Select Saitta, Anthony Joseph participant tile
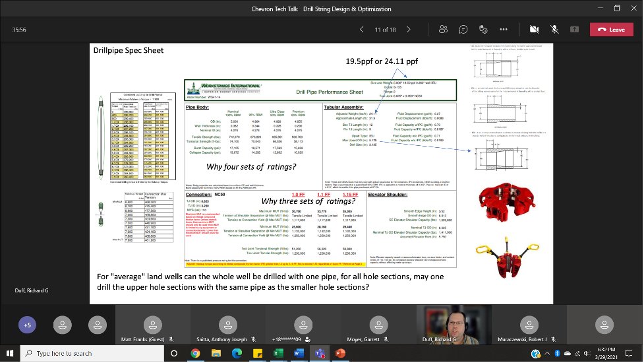The image size is (644, 363). [228, 325]
